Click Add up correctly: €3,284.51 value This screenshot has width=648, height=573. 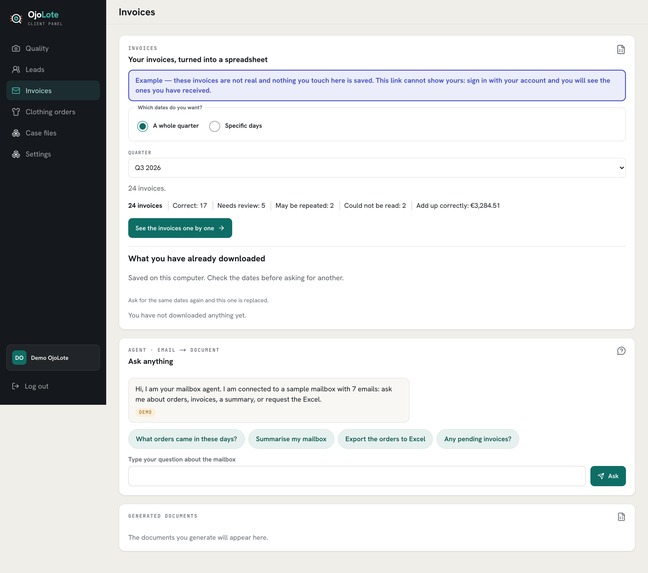click(x=458, y=205)
